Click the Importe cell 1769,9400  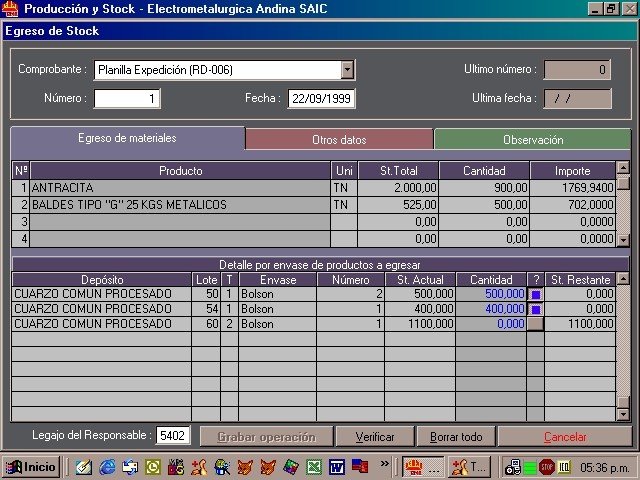[573, 188]
